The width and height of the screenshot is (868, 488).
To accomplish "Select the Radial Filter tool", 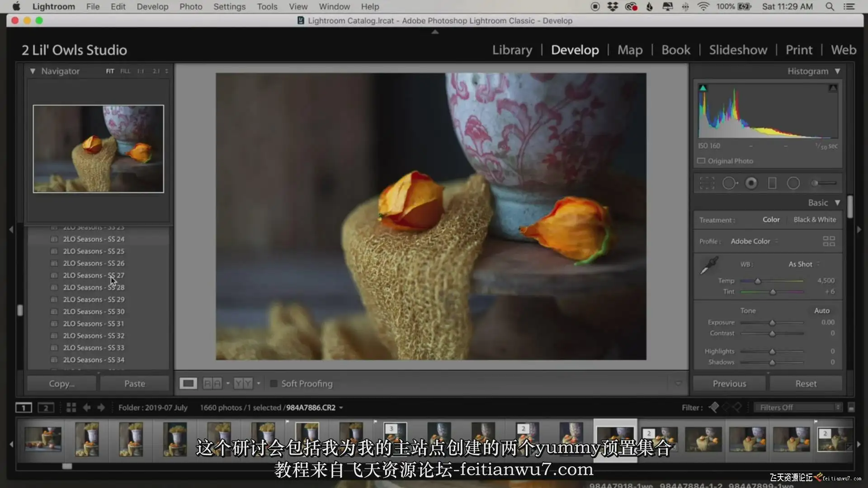I will 793,183.
